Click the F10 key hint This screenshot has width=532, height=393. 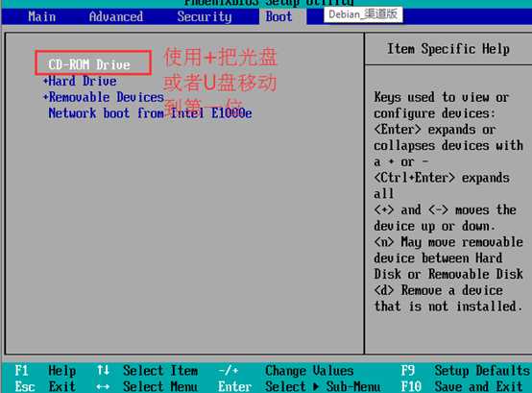point(411,386)
